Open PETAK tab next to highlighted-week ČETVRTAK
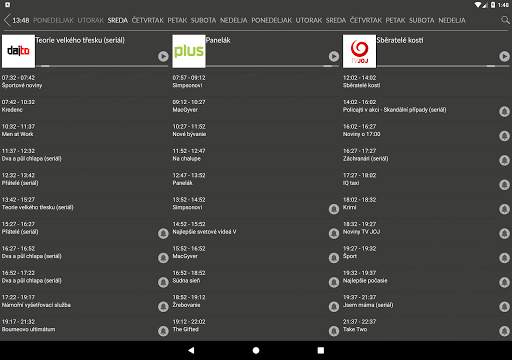Image resolution: width=512 pixels, height=360 pixels. [177, 20]
